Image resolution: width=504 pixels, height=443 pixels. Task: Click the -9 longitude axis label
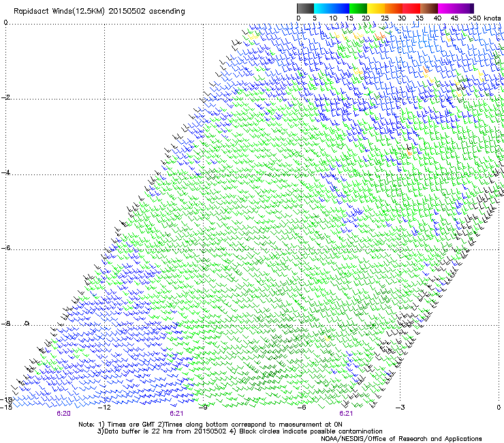click(203, 408)
